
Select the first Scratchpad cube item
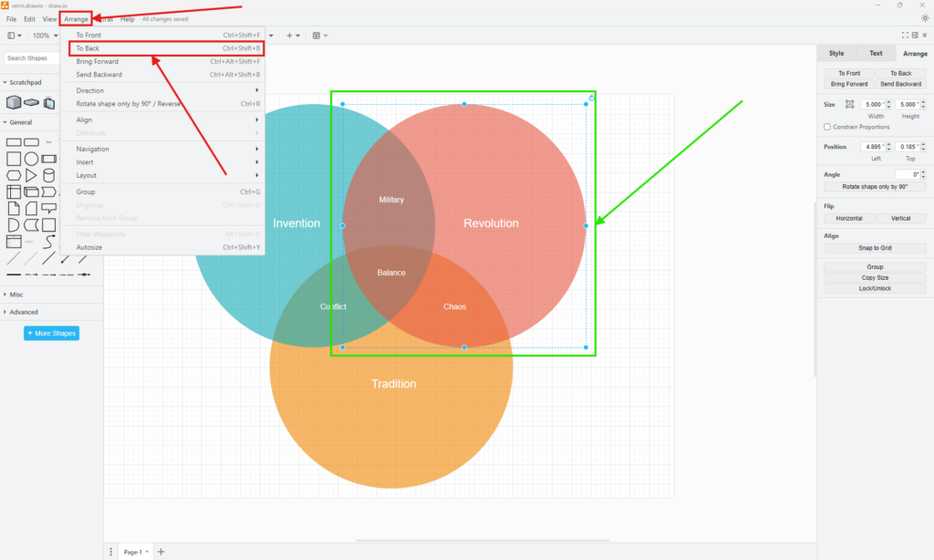pyautogui.click(x=14, y=102)
